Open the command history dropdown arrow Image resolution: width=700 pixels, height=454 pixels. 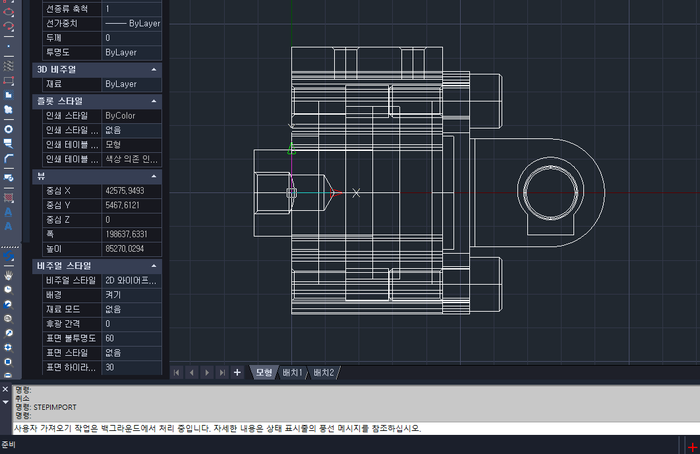click(5, 401)
